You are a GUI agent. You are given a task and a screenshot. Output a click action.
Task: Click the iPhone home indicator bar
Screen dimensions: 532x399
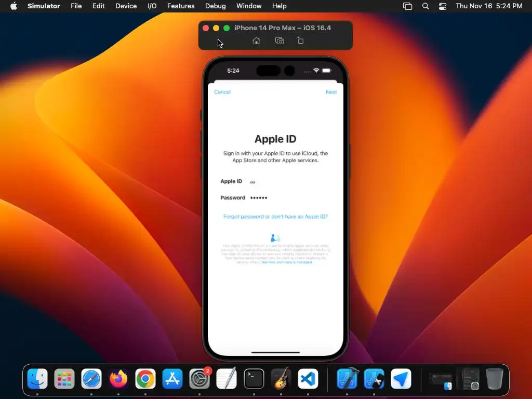point(275,353)
